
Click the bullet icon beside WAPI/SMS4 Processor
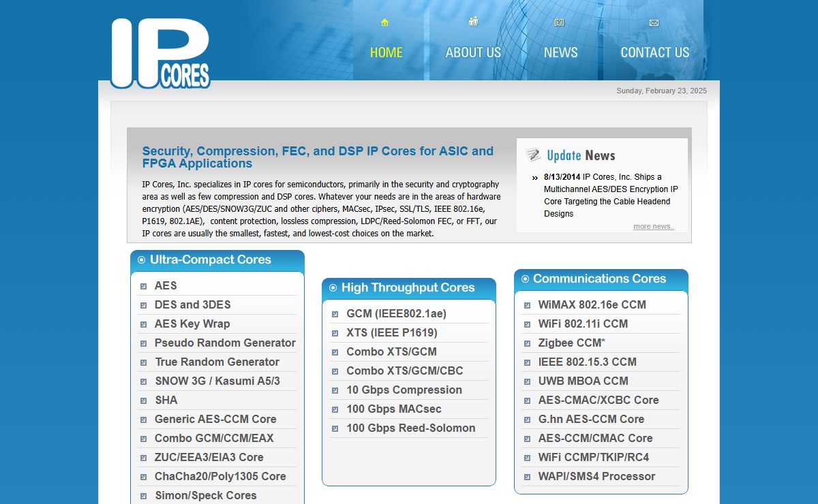click(x=527, y=477)
